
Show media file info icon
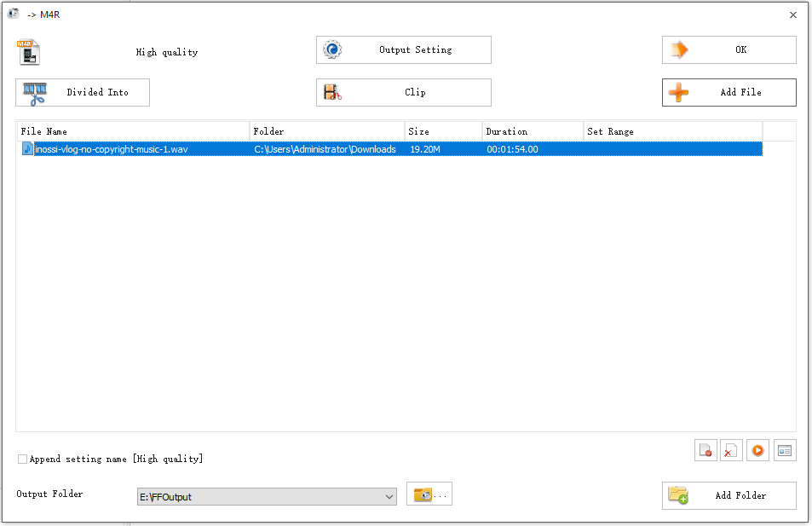(x=785, y=450)
